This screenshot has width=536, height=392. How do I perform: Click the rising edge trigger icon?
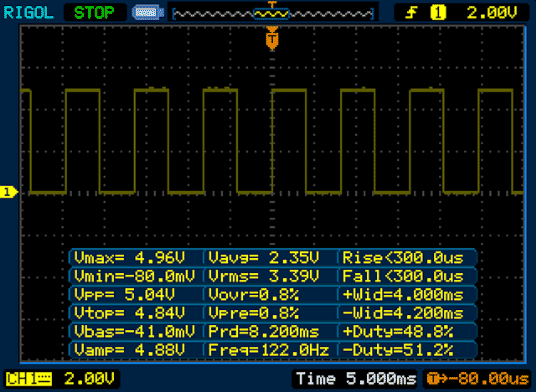[412, 13]
